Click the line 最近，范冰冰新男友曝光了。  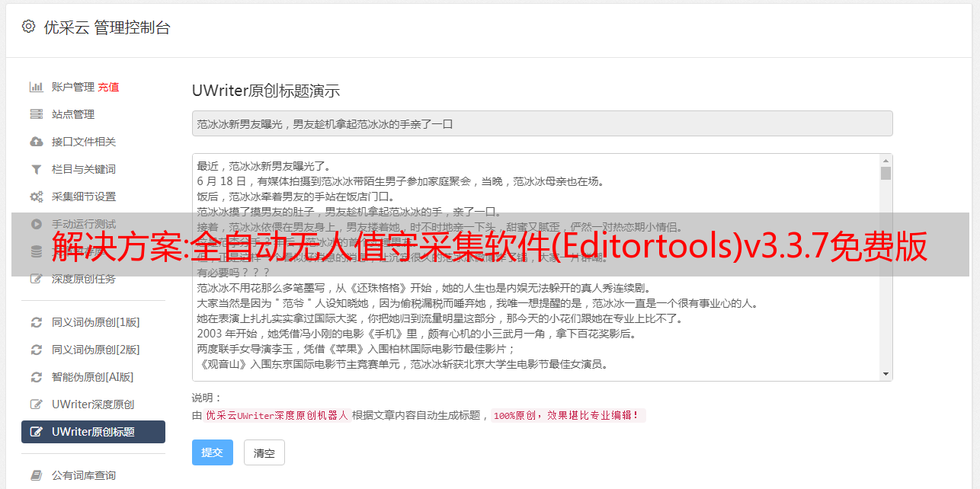[x=264, y=166]
